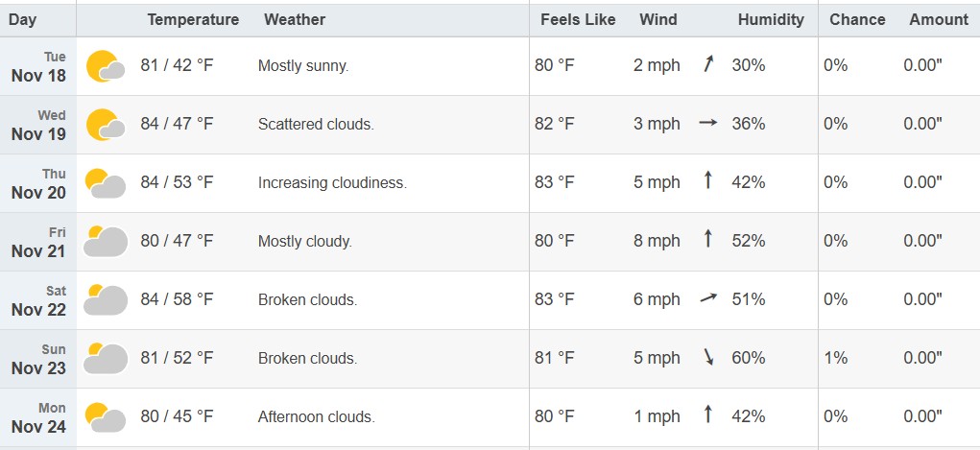This screenshot has width=980, height=450.
Task: Click the Sun Nov 23 weather icon
Action: click(106, 359)
